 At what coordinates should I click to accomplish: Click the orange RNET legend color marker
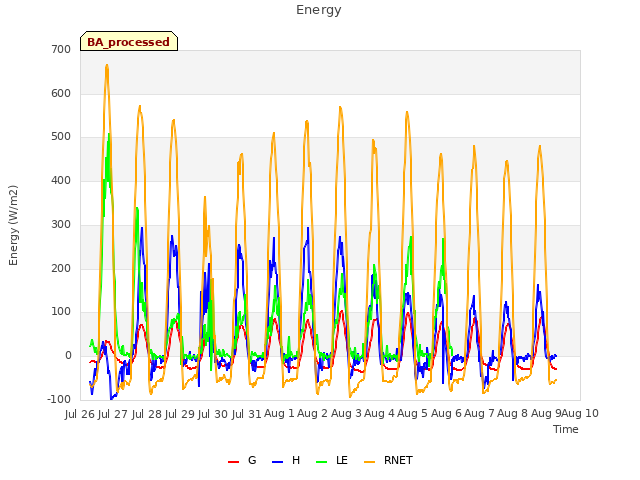click(x=369, y=462)
